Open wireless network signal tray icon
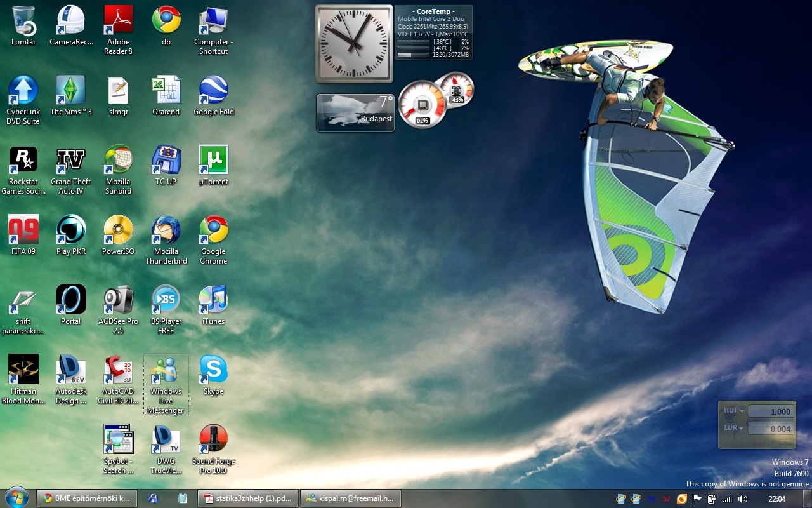 (728, 499)
